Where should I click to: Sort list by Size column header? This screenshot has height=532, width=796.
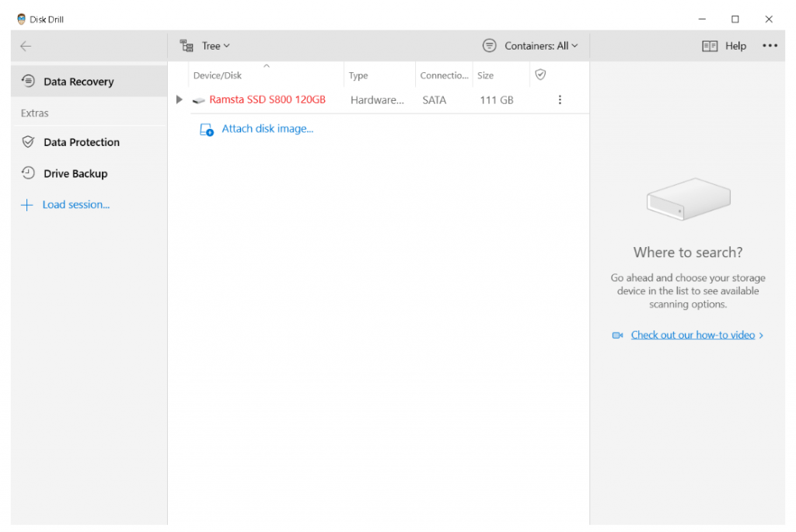(x=485, y=75)
